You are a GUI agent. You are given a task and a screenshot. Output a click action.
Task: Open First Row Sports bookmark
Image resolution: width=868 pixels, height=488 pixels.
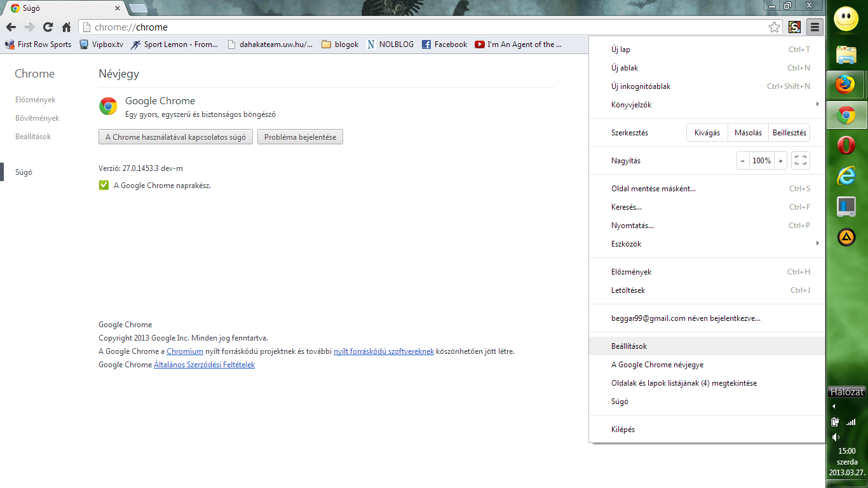pyautogui.click(x=38, y=44)
